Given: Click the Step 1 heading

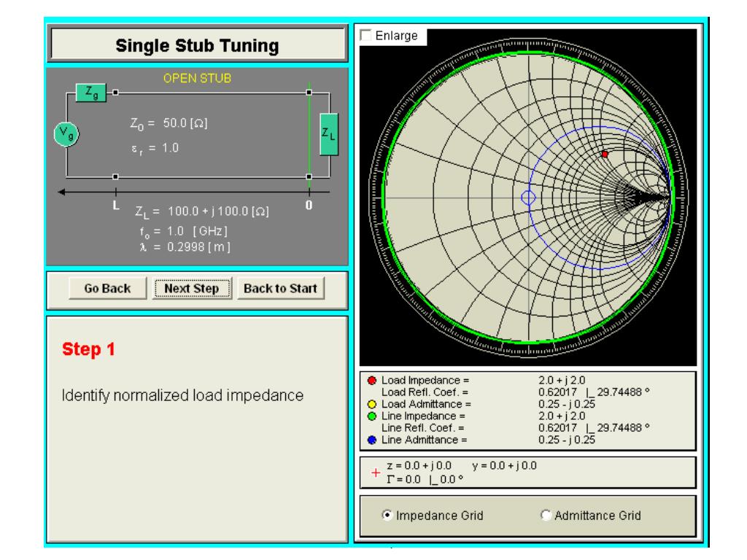Looking at the screenshot, I should [88, 349].
